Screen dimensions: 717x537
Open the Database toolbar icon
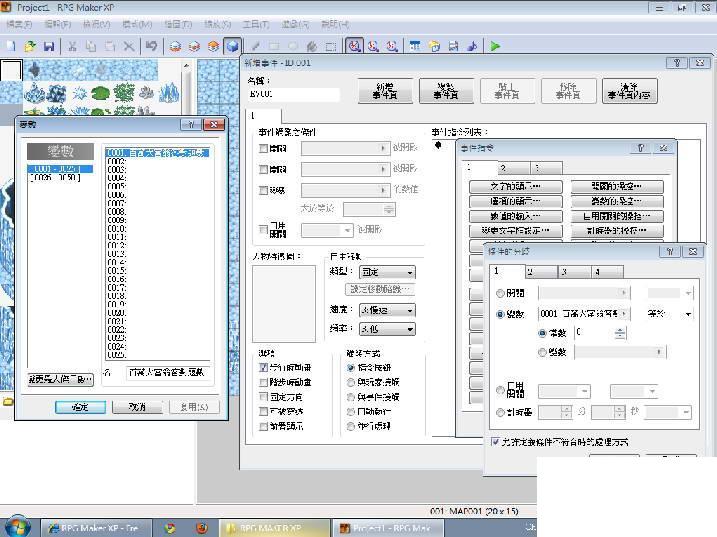(415, 46)
